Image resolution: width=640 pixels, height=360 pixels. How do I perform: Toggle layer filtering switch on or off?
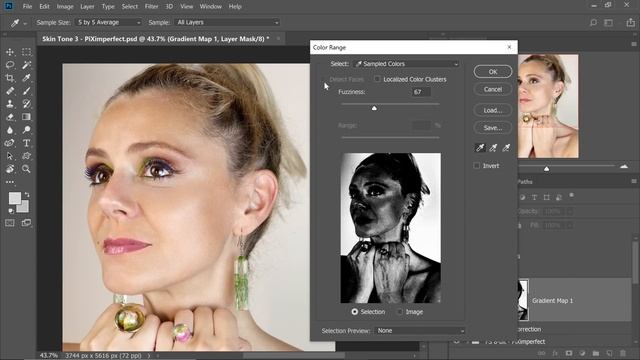tap(571, 196)
